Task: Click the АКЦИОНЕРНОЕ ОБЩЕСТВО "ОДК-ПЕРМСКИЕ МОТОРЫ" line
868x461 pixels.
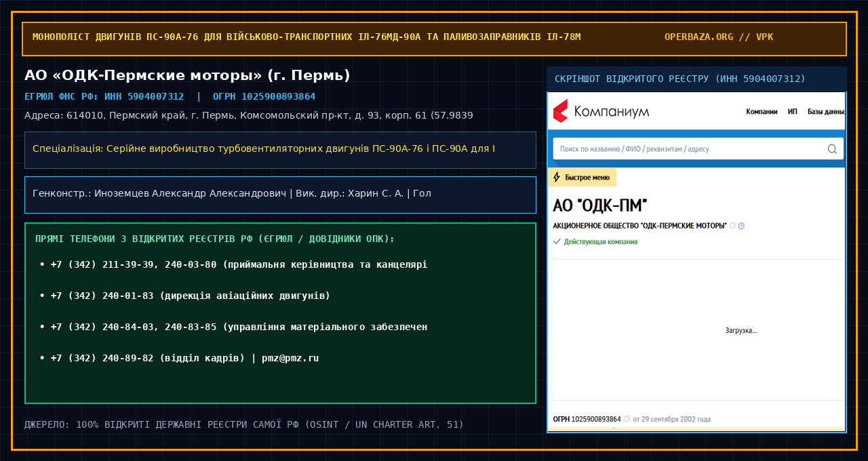Action: (639, 225)
